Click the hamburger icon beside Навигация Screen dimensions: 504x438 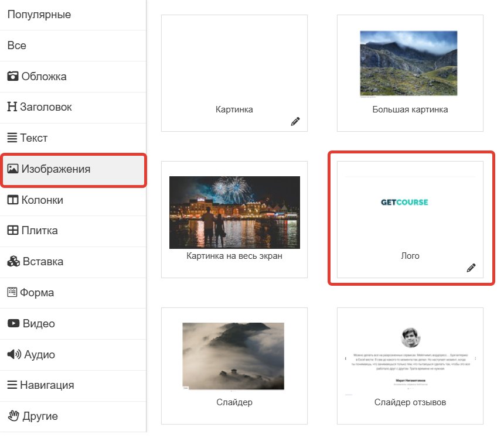(12, 385)
